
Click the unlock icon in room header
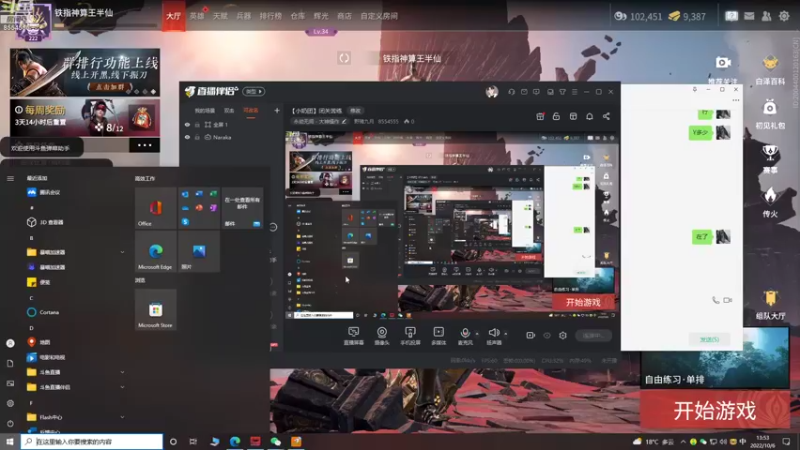(556, 116)
